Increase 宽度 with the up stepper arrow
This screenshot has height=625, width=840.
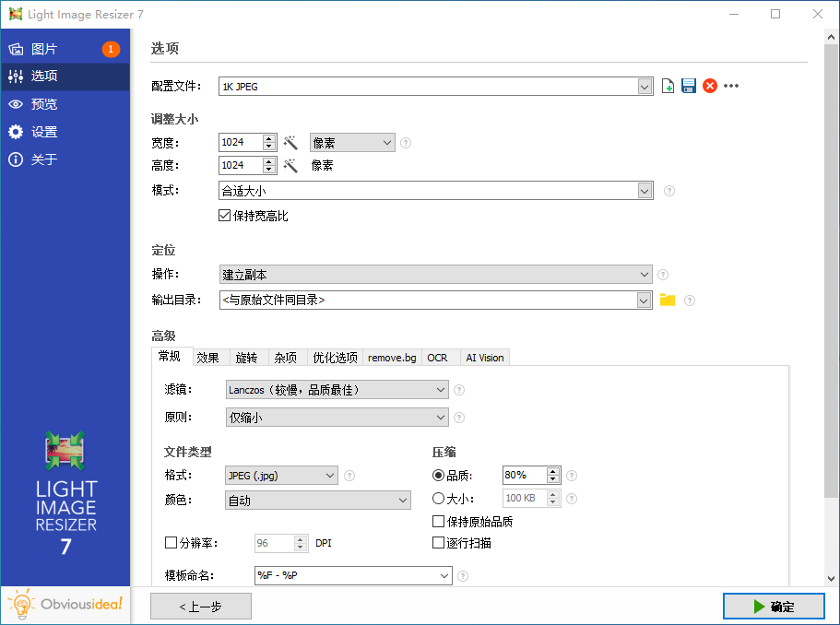coord(269,138)
